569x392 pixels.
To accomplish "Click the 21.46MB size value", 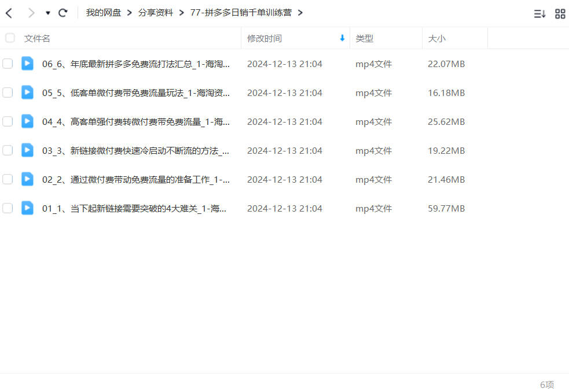I will click(x=446, y=180).
